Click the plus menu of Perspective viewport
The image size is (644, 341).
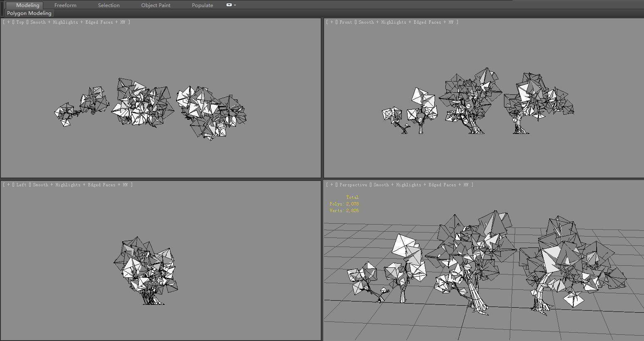pos(332,185)
